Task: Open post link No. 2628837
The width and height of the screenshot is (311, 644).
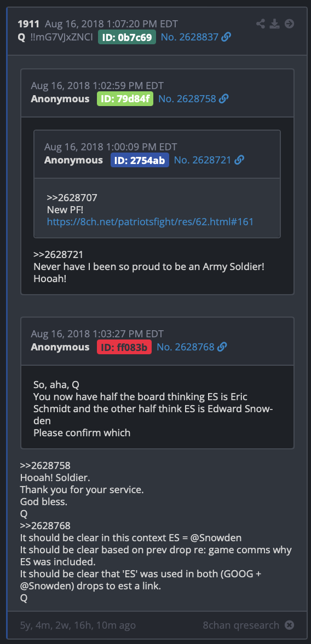Action: point(189,37)
